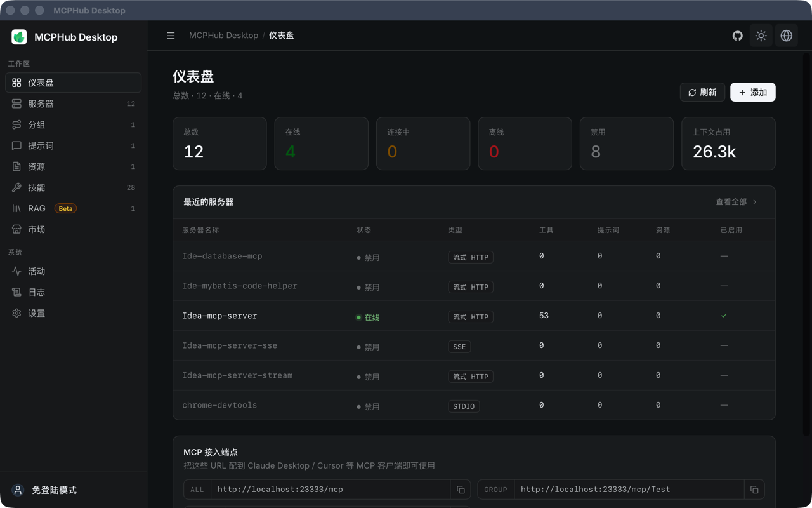Click the page vertical scrollbar

[x=807, y=244]
